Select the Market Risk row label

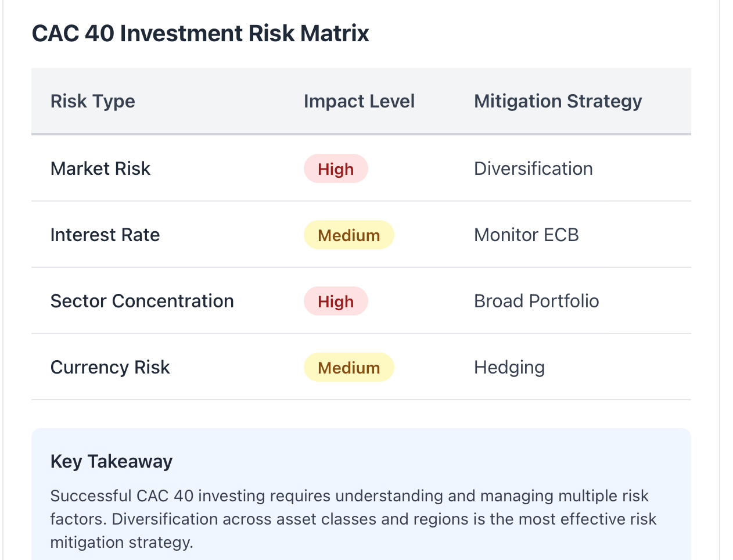click(x=100, y=168)
